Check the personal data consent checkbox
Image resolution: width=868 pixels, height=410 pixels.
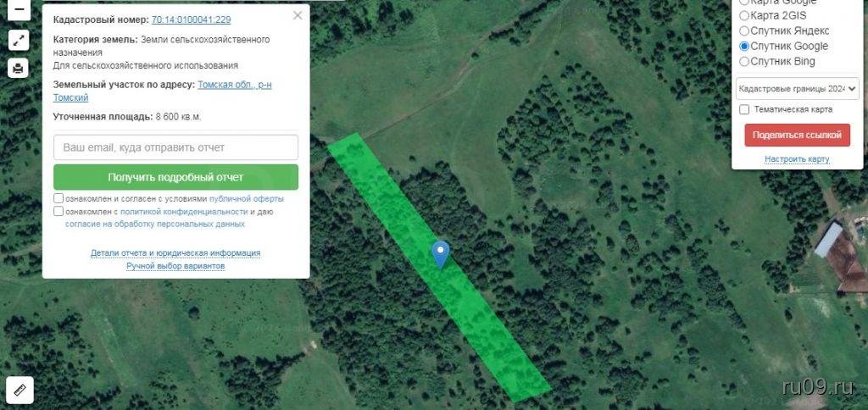[x=58, y=211]
